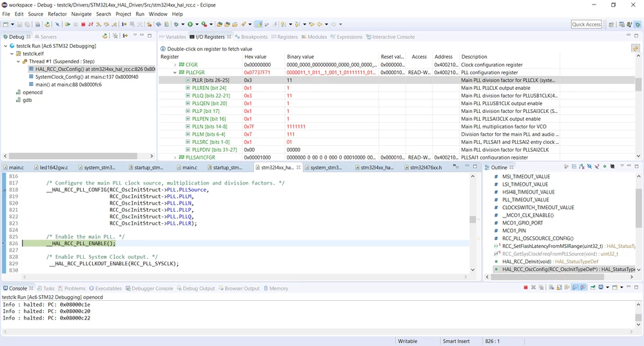Viewport: 644px width, 346px height.
Task: Open Display Selected Console dropdown arrow
Action: 607,287
